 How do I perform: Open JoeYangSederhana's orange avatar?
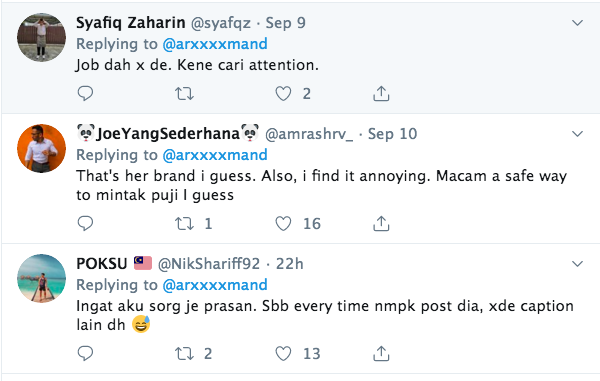(41, 148)
